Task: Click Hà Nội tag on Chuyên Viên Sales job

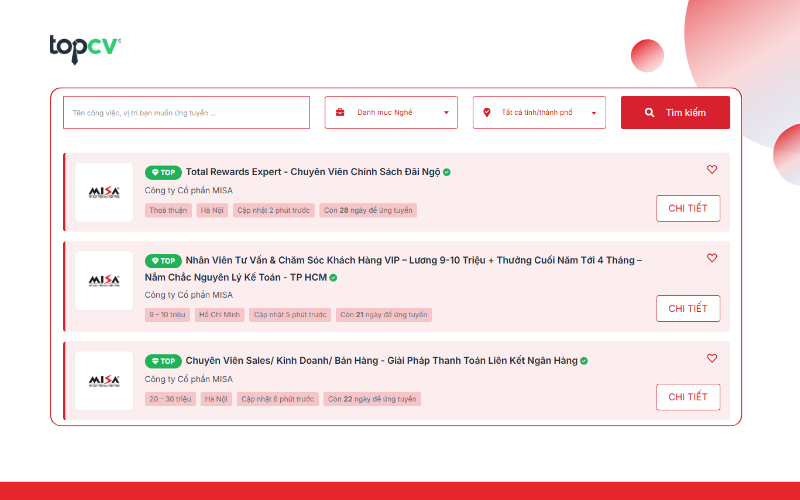Action: click(216, 399)
